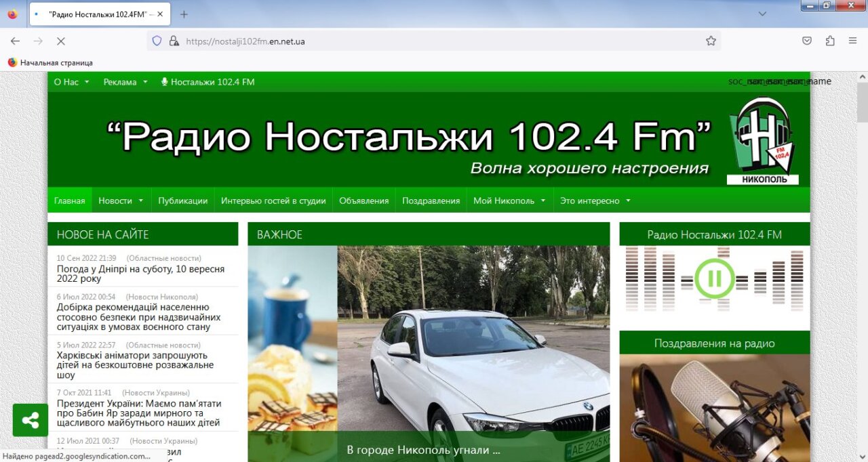The width and height of the screenshot is (868, 462).
Task: Open the dessert and blue teapot image
Action: point(292,339)
